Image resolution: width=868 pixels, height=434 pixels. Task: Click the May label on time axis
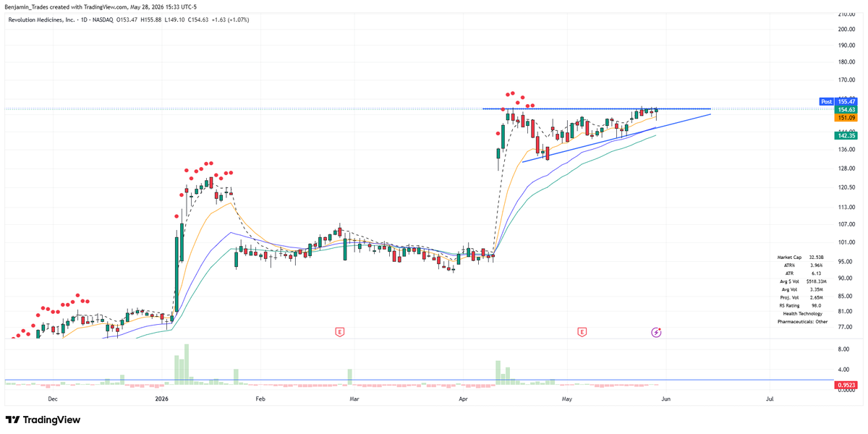coord(567,399)
